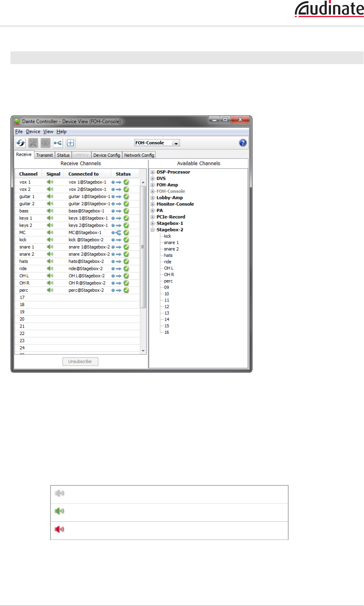Click the receive channels scrollbar thumb
Screen dimensions: 364x606
(x=143, y=247)
